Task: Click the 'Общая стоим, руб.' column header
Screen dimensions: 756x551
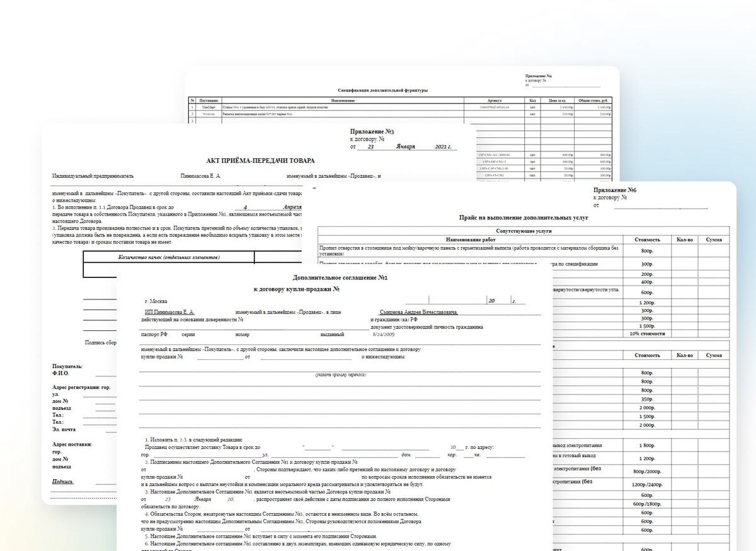Action: click(594, 101)
